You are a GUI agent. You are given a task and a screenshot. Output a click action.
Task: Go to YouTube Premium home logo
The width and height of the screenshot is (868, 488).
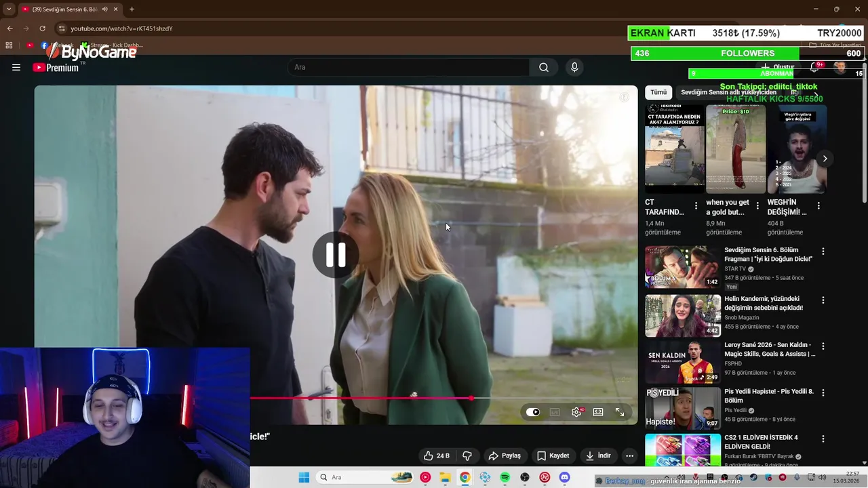tap(56, 67)
